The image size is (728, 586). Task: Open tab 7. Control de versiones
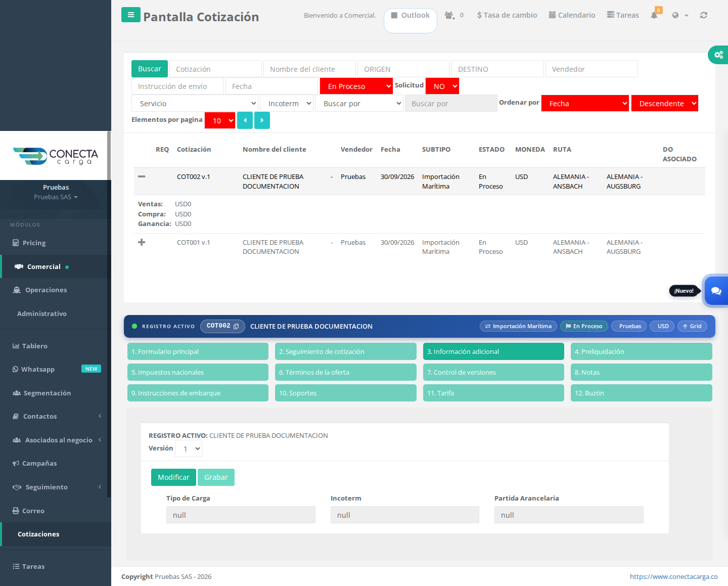pyautogui.click(x=493, y=372)
